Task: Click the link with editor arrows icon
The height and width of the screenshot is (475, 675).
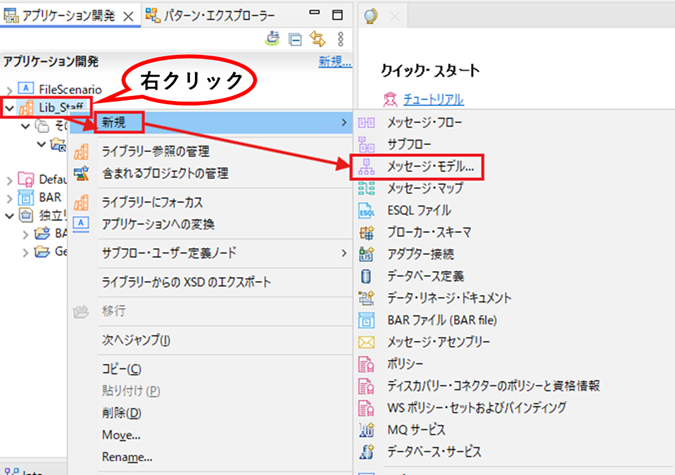Action: tap(318, 39)
